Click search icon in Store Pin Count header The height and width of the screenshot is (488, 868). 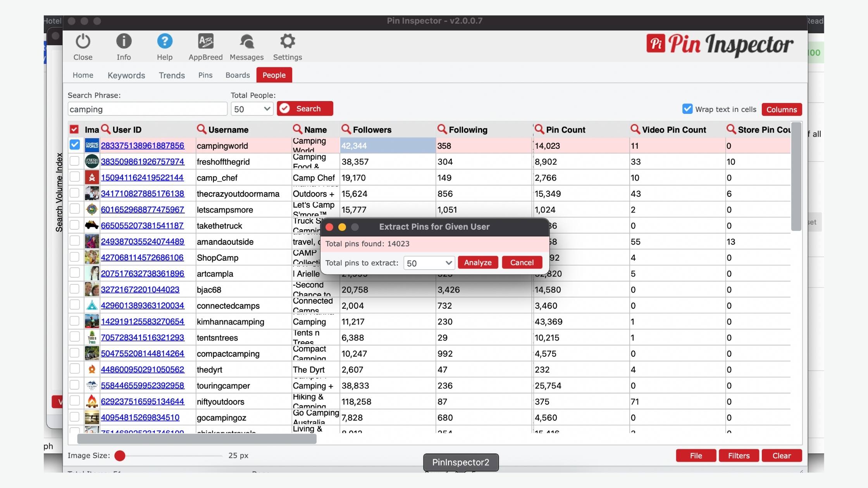731,129
